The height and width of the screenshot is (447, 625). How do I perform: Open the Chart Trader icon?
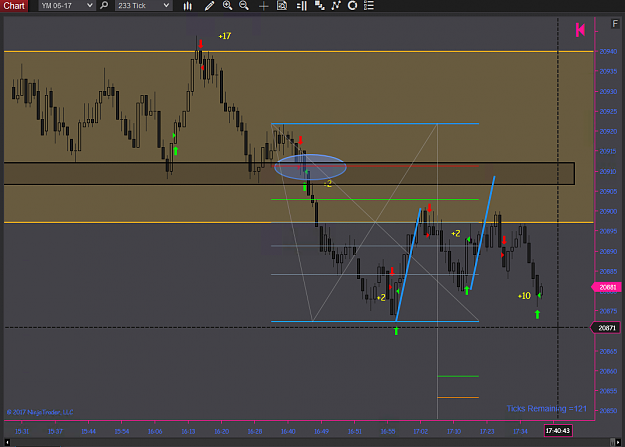[x=302, y=6]
